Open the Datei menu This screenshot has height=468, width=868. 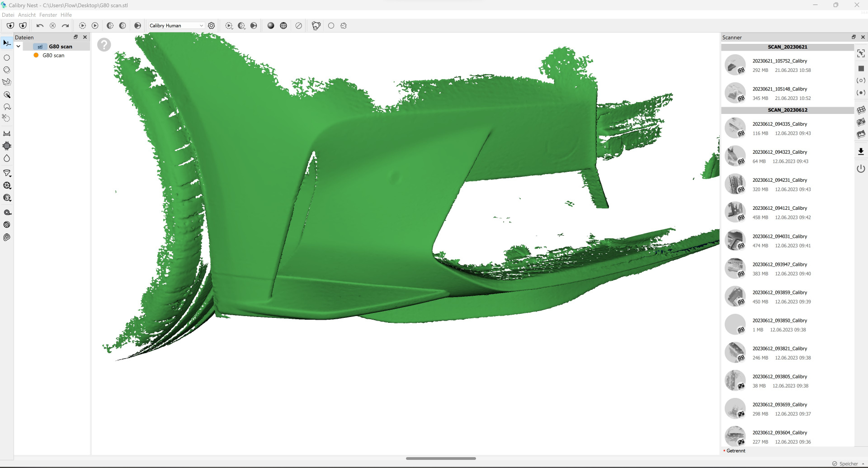[8, 15]
